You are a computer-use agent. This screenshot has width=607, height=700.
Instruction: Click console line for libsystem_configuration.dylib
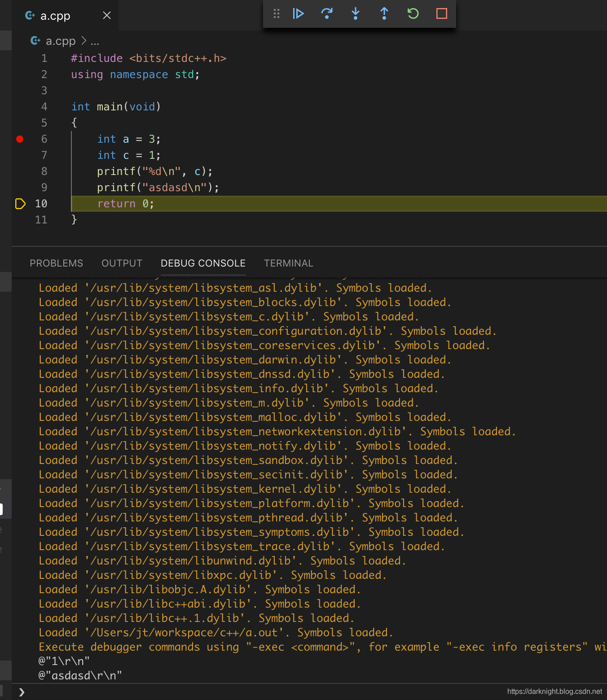point(268,331)
